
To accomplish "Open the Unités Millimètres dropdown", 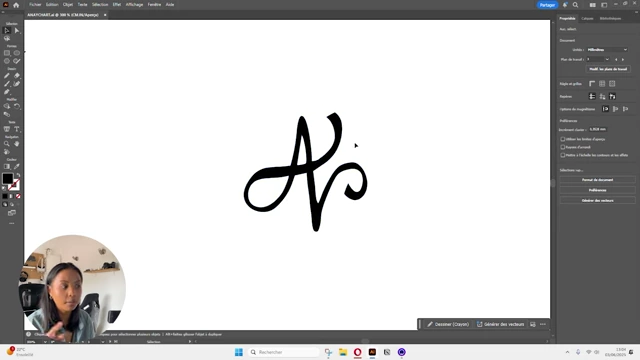I will [607, 50].
